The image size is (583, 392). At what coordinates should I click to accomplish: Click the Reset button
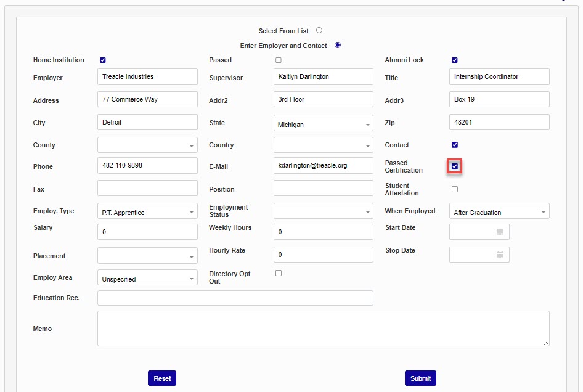point(162,378)
